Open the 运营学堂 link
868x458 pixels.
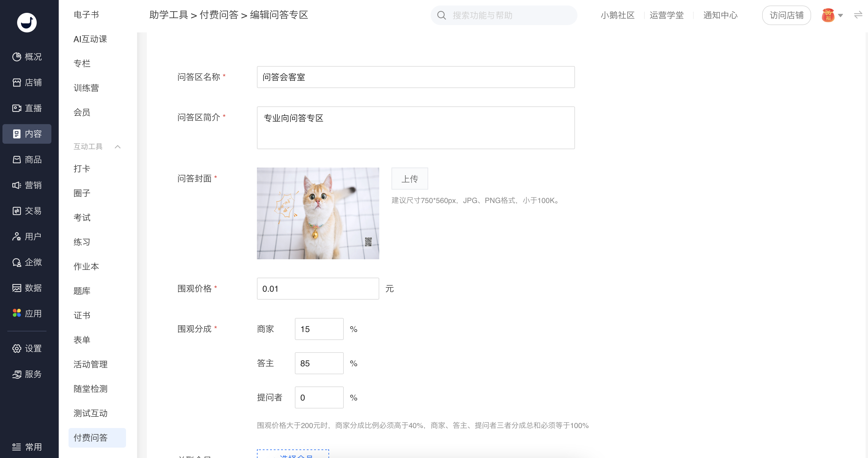click(666, 15)
